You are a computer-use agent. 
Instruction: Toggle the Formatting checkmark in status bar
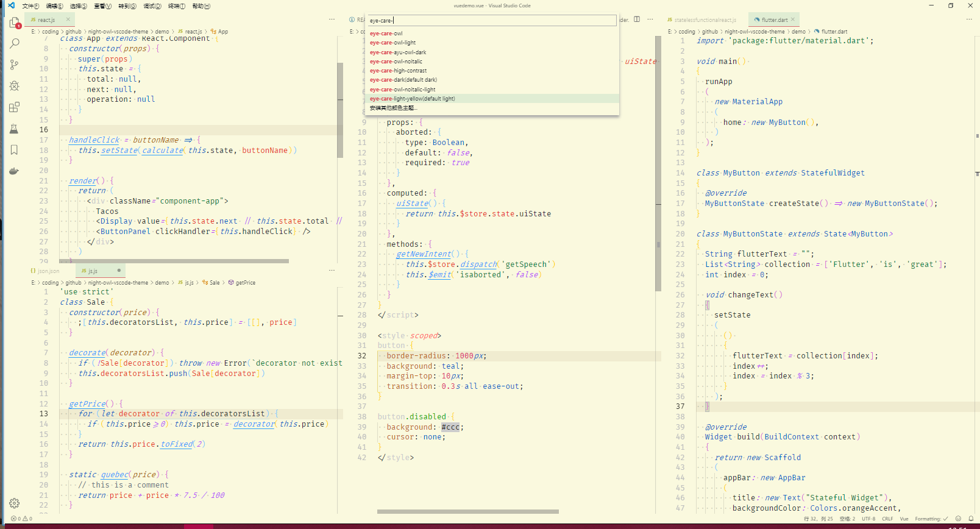tap(931, 519)
